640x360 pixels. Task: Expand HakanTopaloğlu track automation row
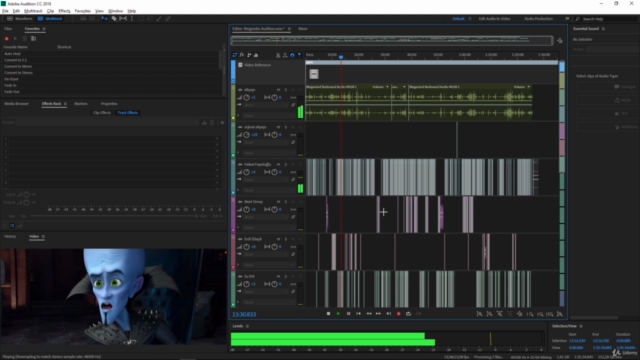238,190
